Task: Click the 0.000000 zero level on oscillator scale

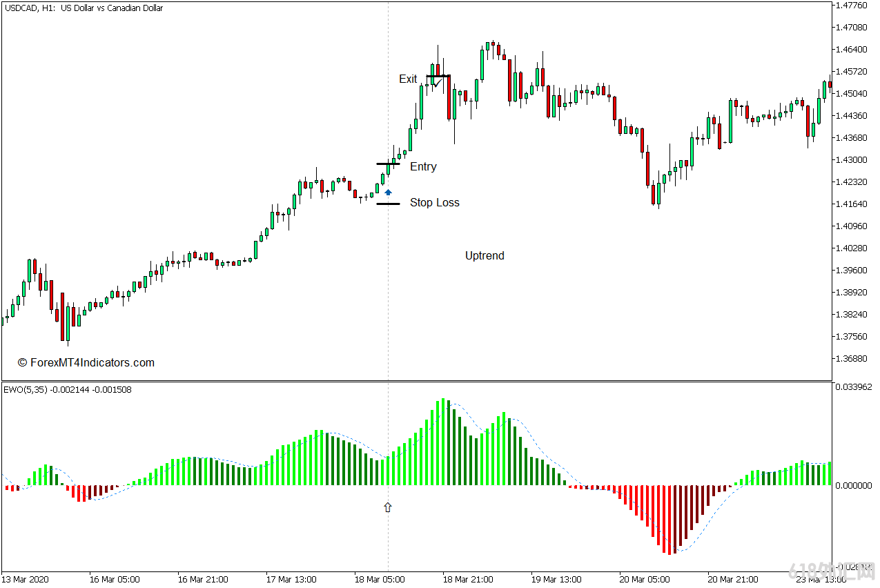Action: coord(853,486)
